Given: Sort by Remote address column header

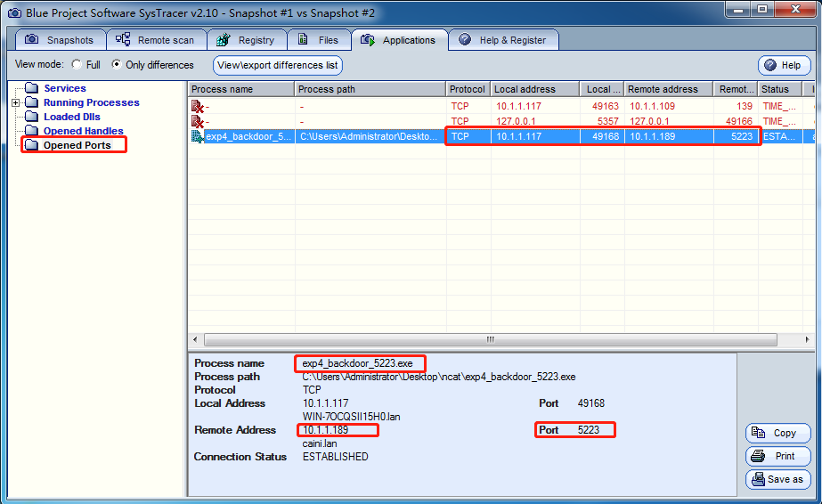Looking at the screenshot, I should (669, 89).
